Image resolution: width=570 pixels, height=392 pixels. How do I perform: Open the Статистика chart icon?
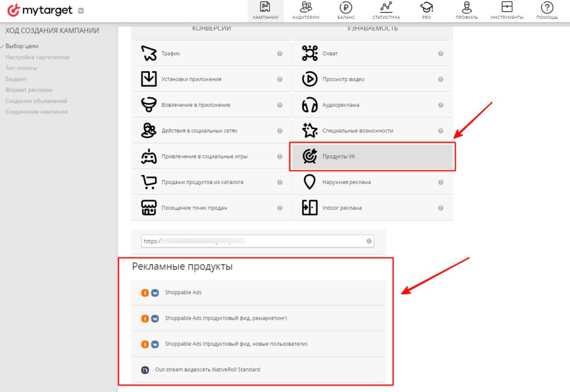[386, 7]
